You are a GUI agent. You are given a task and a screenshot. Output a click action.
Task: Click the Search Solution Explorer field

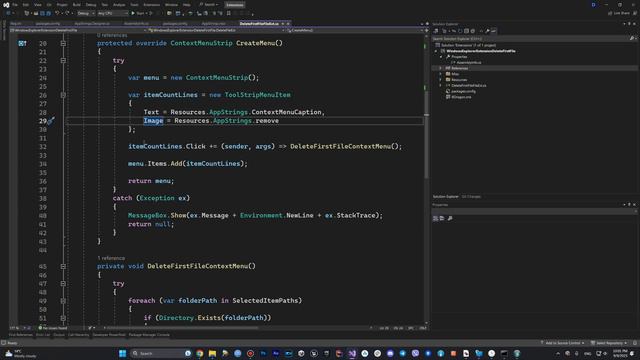pos(534,38)
